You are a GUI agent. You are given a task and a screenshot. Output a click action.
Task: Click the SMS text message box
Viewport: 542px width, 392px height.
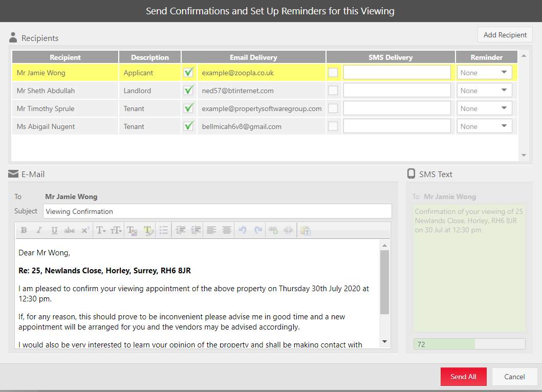tap(469, 268)
